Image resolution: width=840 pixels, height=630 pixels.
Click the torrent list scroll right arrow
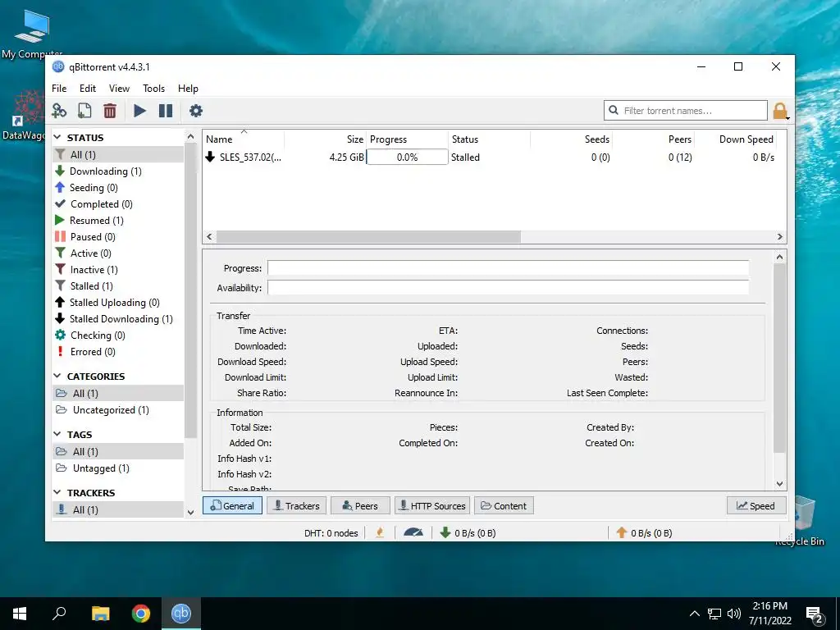point(780,237)
